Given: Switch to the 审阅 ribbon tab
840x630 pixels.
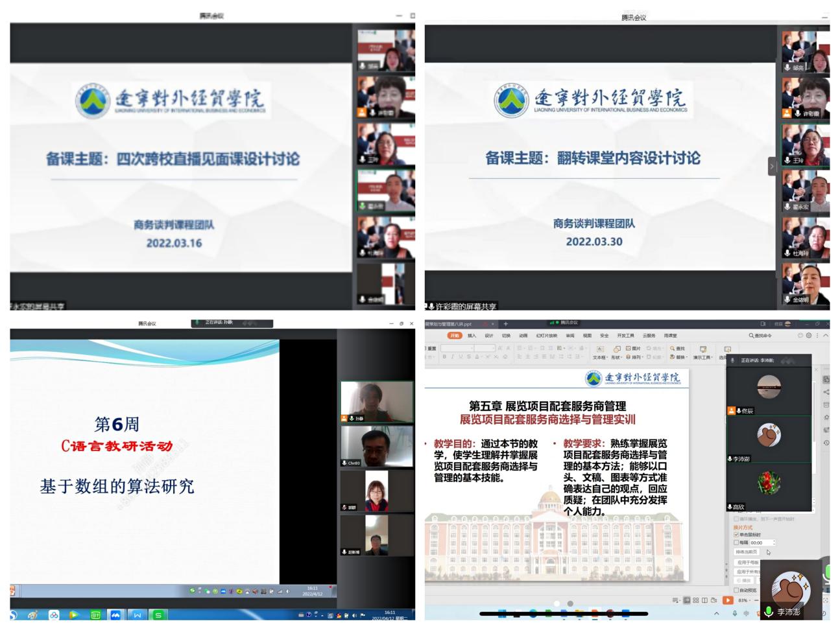Looking at the screenshot, I should pos(570,336).
